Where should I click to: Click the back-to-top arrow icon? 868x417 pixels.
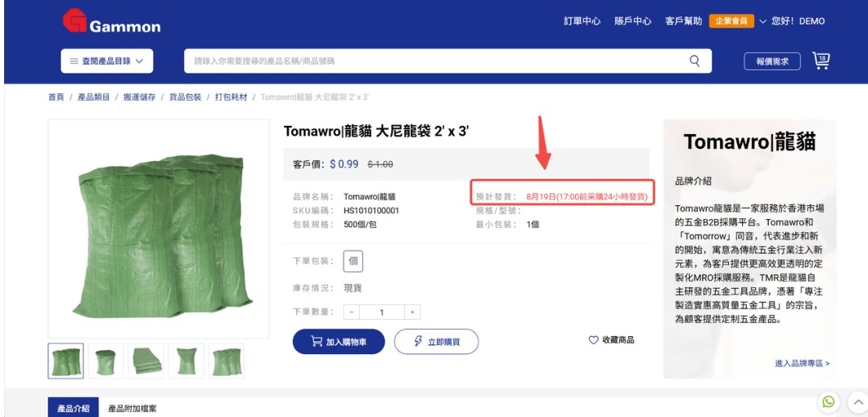click(x=857, y=401)
